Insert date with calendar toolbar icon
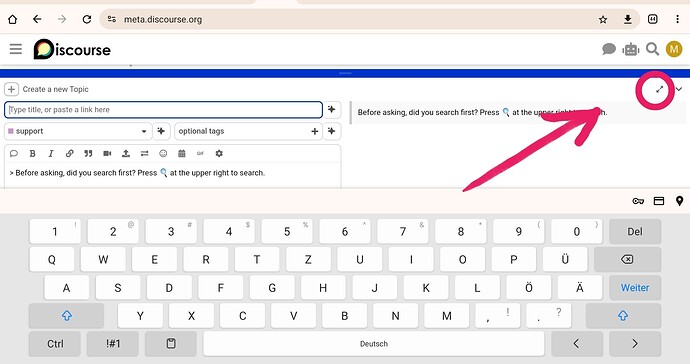Viewport: 690px width, 364px height. tap(182, 154)
